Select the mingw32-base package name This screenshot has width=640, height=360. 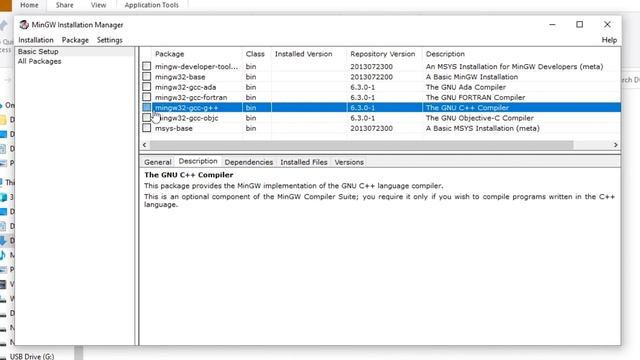pyautogui.click(x=180, y=77)
